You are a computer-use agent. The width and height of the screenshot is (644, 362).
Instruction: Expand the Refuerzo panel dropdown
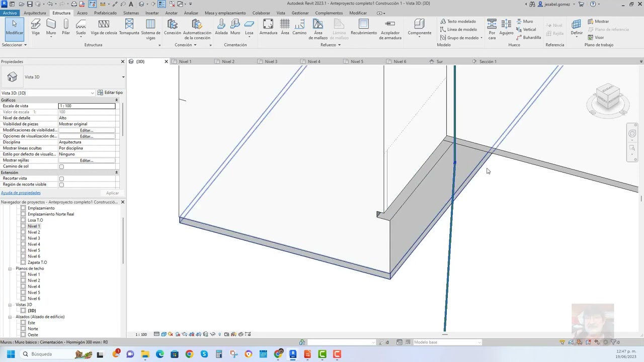331,45
